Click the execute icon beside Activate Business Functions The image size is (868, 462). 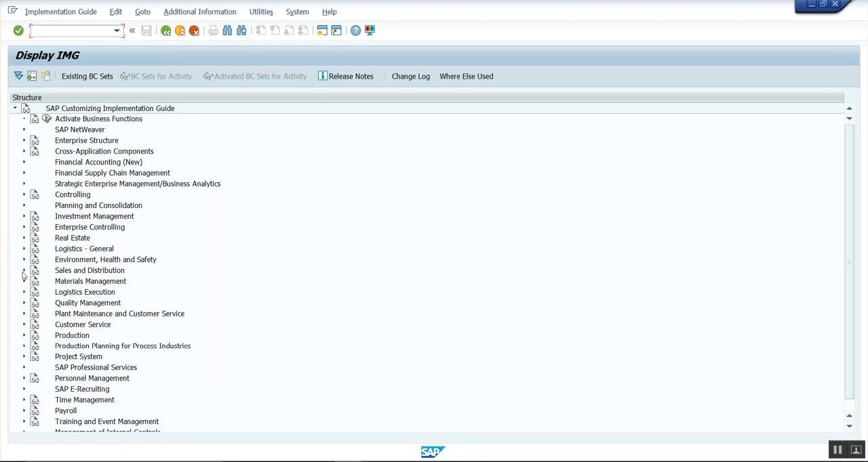[x=47, y=119]
